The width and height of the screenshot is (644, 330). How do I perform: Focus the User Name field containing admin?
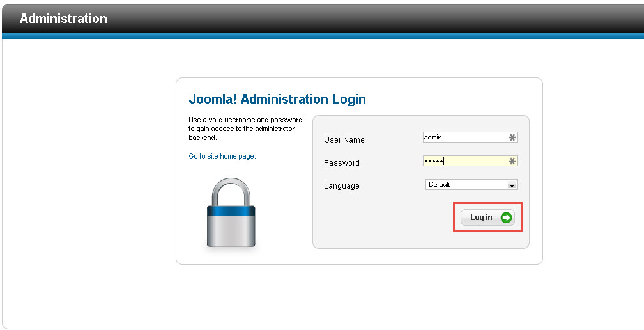[x=470, y=137]
